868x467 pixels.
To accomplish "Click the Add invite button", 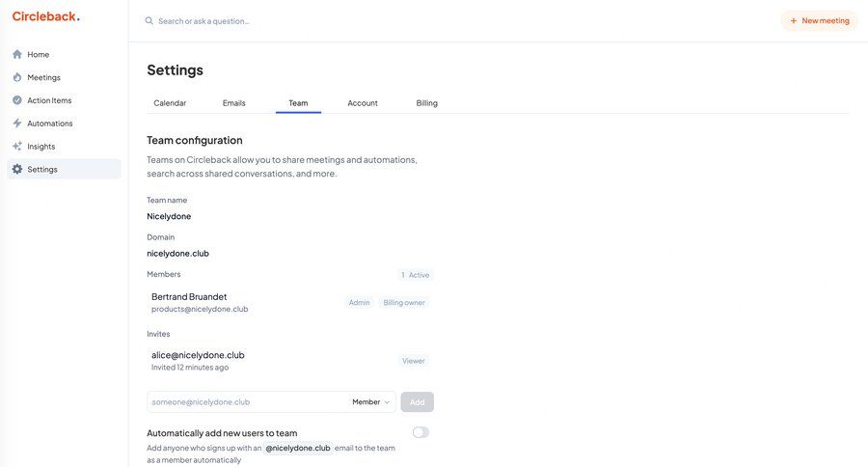I will pyautogui.click(x=417, y=402).
